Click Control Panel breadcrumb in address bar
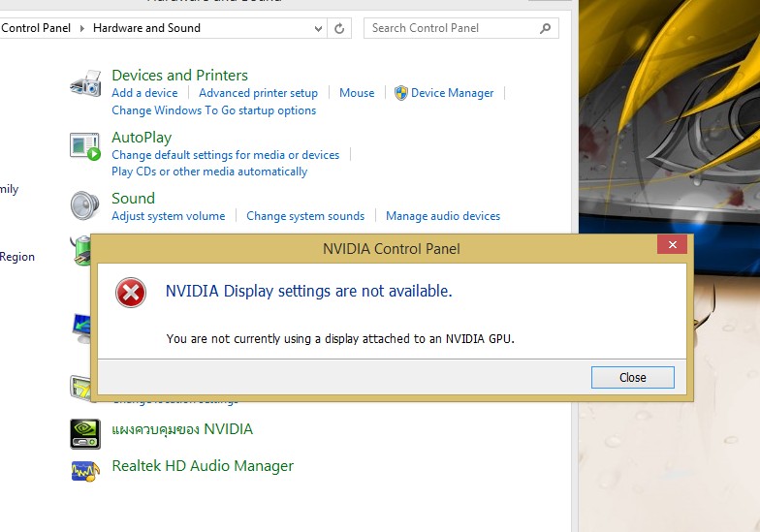This screenshot has height=532, width=760. [x=36, y=28]
